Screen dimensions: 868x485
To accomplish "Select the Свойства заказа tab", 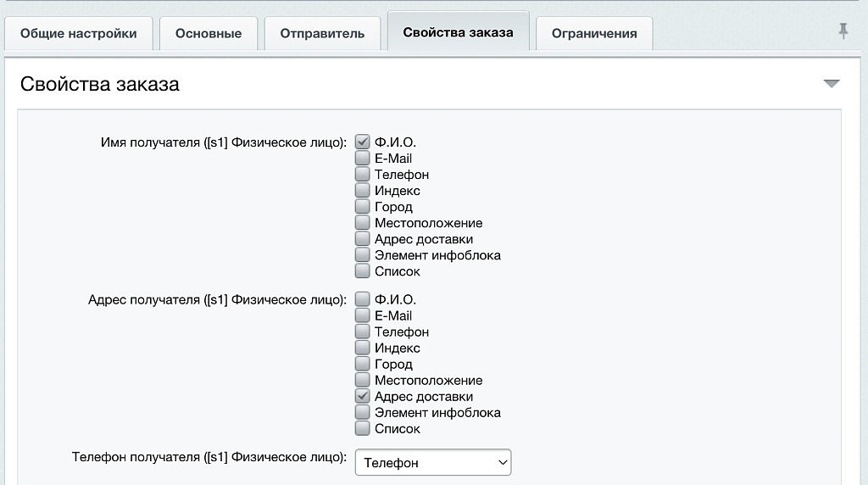I will pyautogui.click(x=458, y=33).
